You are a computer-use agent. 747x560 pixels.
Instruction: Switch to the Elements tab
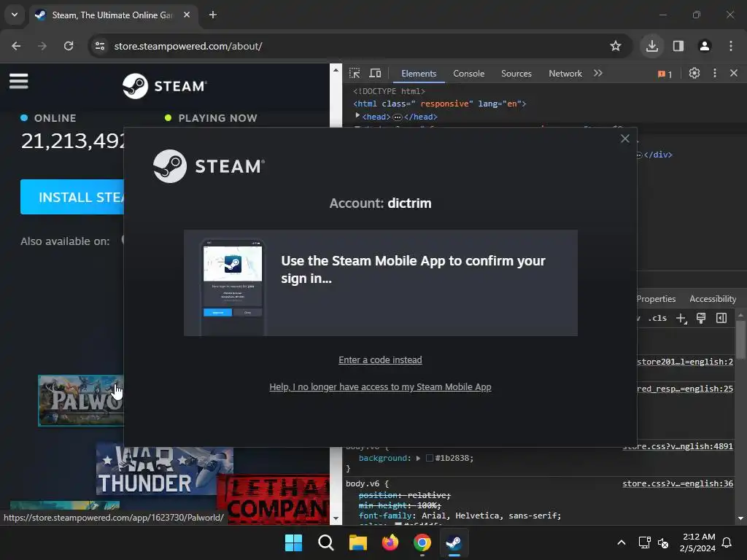click(x=419, y=74)
